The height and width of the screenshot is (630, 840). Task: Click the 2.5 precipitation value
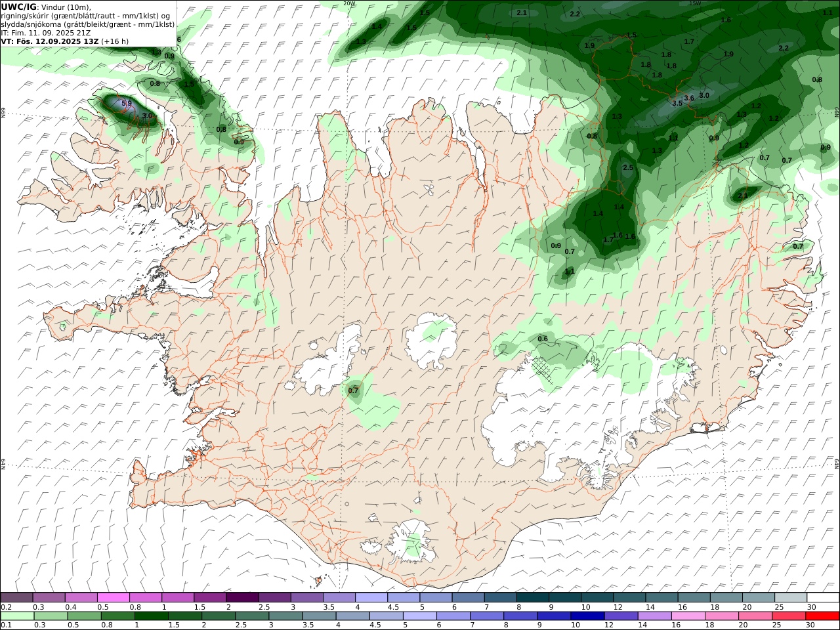click(x=628, y=168)
